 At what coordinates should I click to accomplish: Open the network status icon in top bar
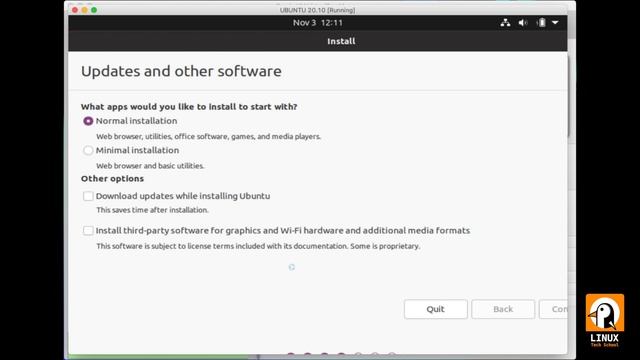pos(505,23)
